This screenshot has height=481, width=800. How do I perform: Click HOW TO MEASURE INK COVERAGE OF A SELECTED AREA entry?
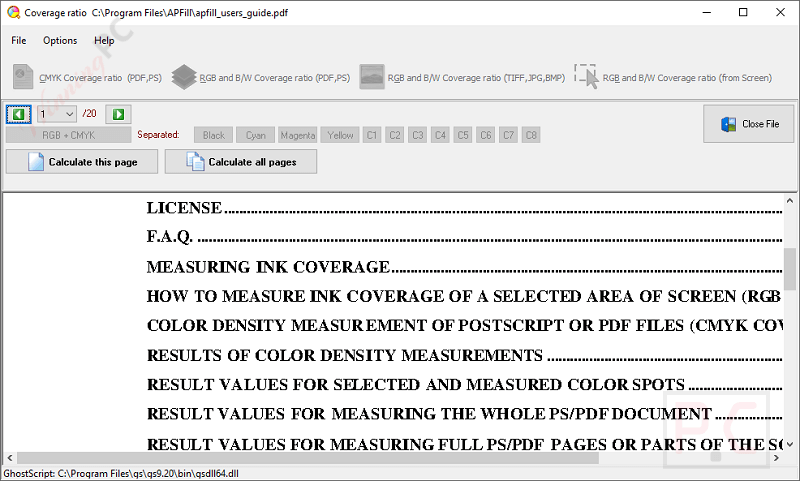tap(464, 296)
